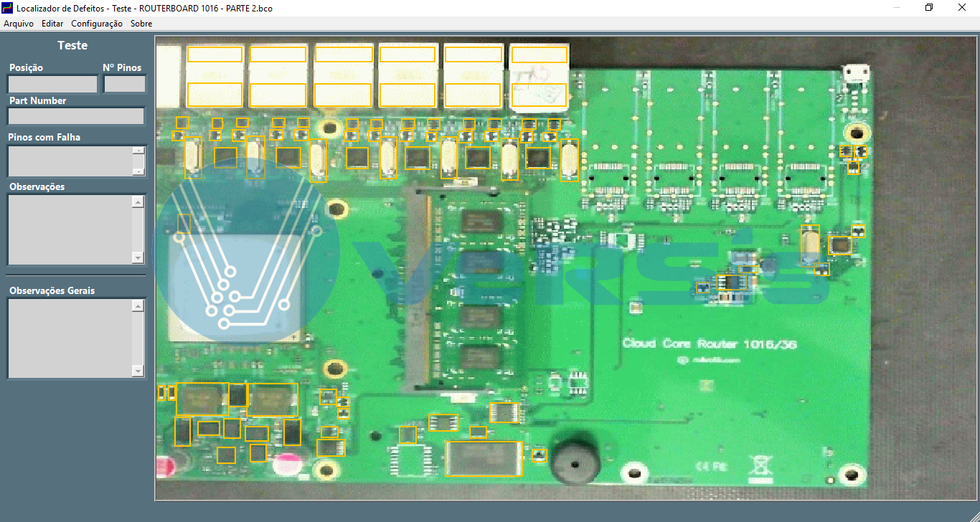Screen dimensions: 980x522
Task: Click the Observações Gerais scroll-up arrow
Action: 138,306
